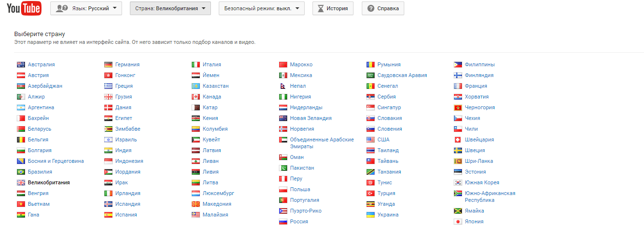Choose Франция from the list
The height and width of the screenshot is (237, 644).
pos(476,86)
